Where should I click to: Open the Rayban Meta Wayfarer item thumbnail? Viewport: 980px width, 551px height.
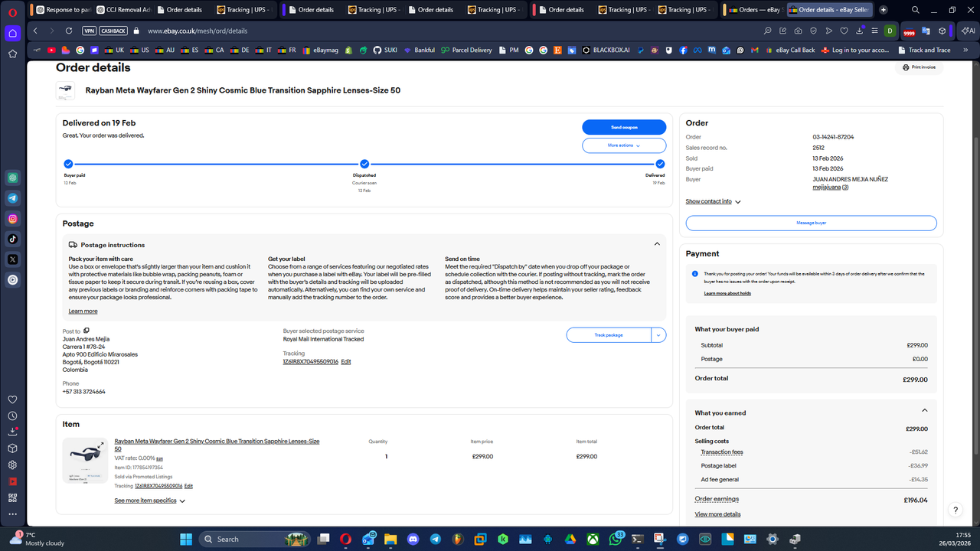click(85, 460)
